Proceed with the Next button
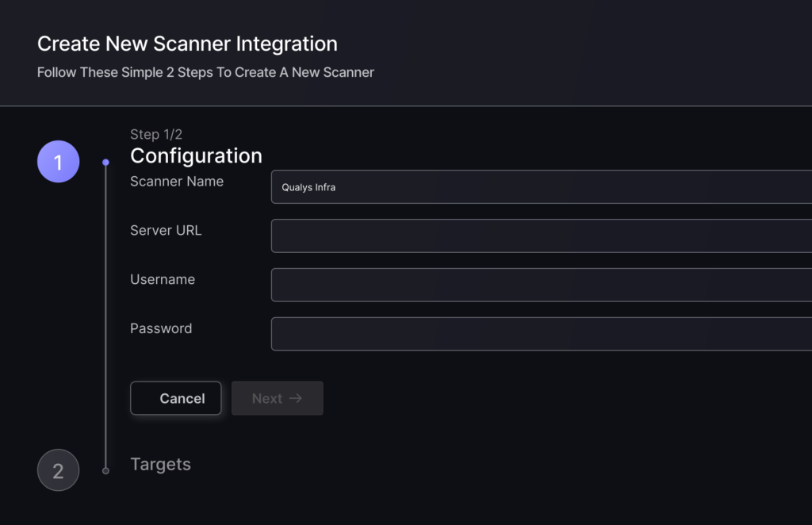The image size is (812, 525). [x=277, y=398]
